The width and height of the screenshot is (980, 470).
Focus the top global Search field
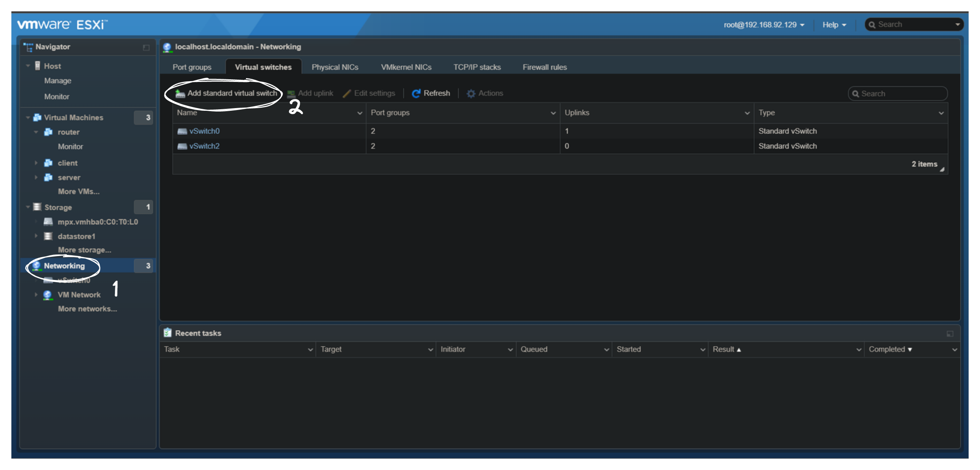click(x=914, y=25)
